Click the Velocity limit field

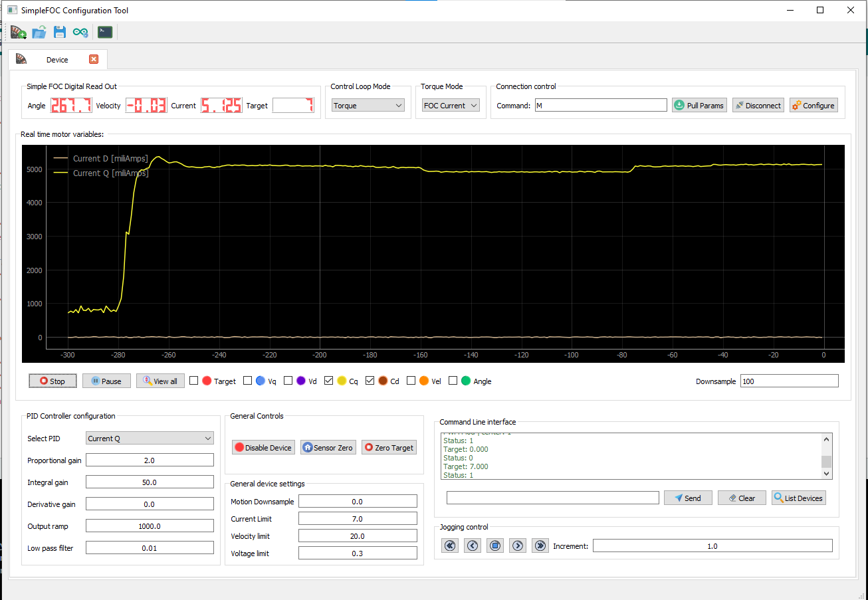(358, 536)
